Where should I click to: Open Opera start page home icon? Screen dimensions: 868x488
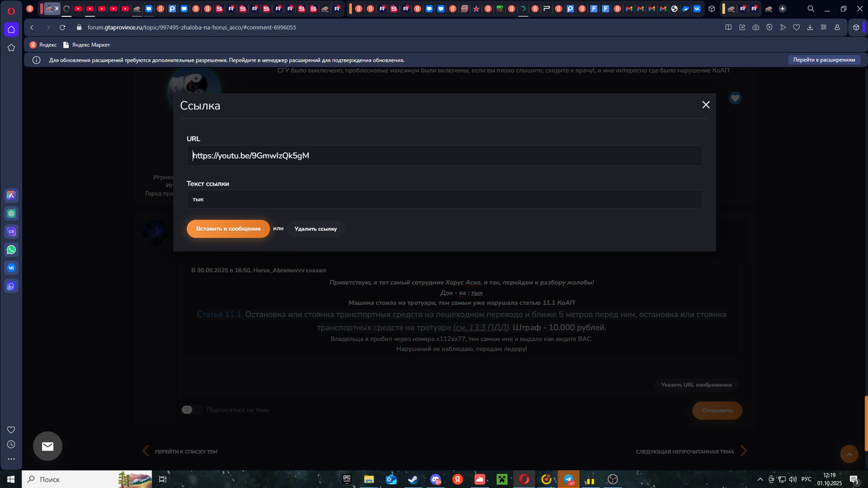tap(11, 29)
